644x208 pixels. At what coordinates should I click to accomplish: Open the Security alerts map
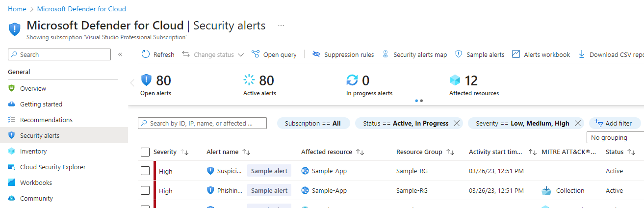[x=414, y=54]
